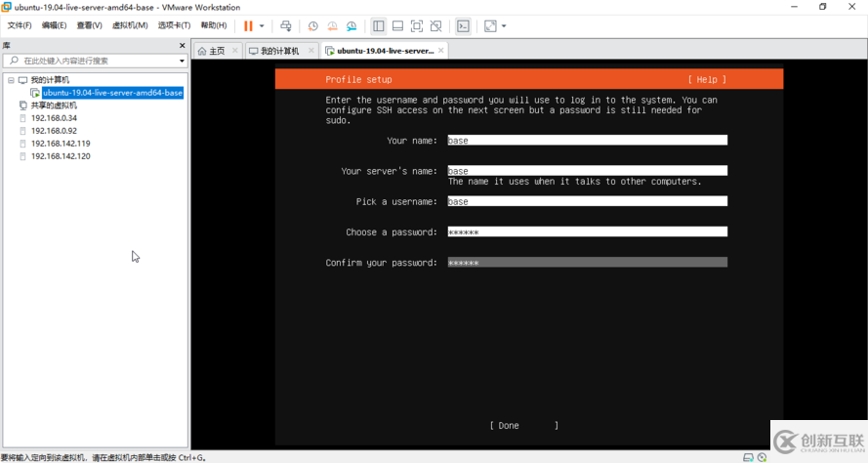Select host 192.168.0.92 in the library
Viewport: 868px width, 463px height.
click(x=54, y=131)
